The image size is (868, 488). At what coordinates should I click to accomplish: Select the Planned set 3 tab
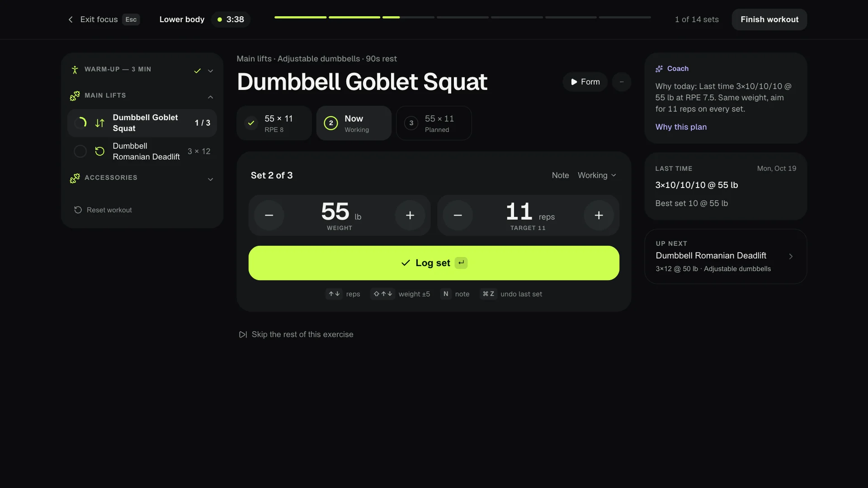[434, 123]
